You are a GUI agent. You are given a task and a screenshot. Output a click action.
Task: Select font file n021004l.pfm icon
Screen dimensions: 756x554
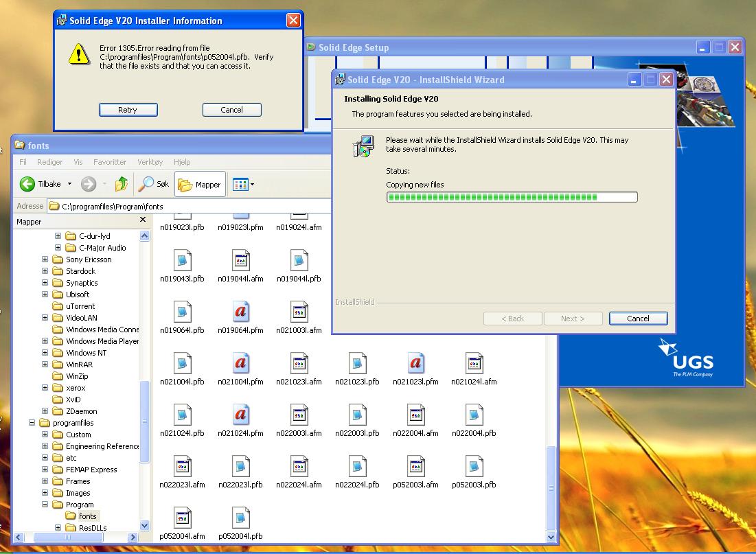point(240,364)
